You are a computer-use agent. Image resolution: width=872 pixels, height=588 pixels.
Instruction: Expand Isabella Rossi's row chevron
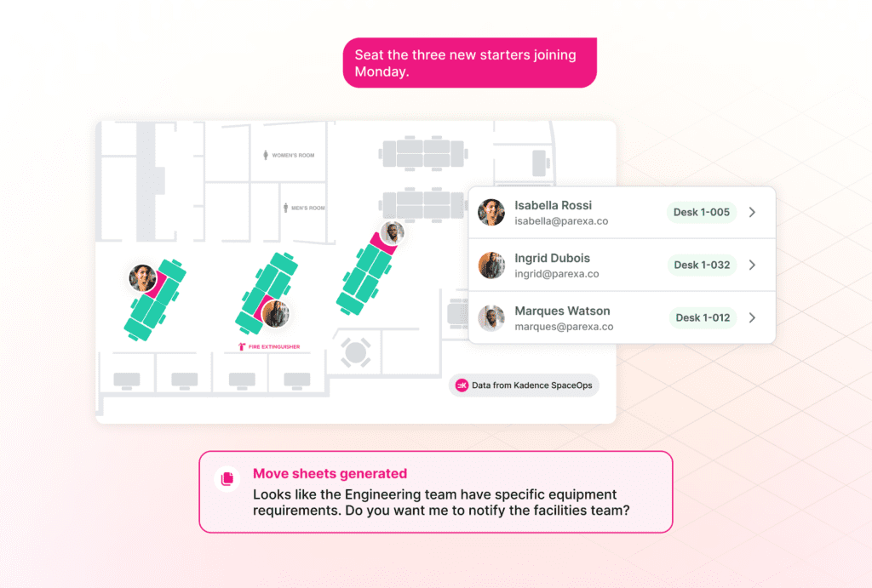pos(752,213)
